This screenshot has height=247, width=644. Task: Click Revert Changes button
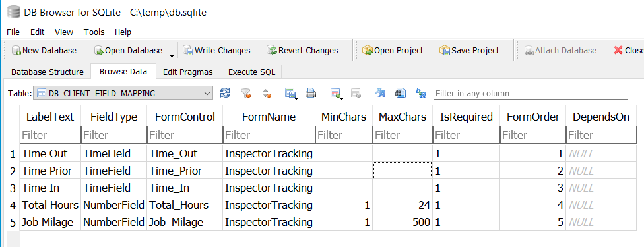tap(303, 51)
